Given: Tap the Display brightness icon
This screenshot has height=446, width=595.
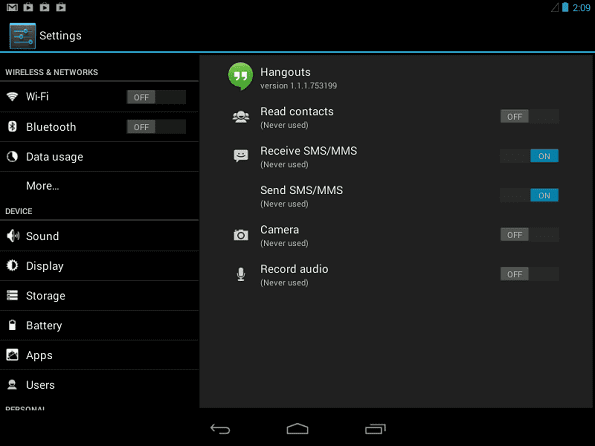Looking at the screenshot, I should click(x=12, y=266).
